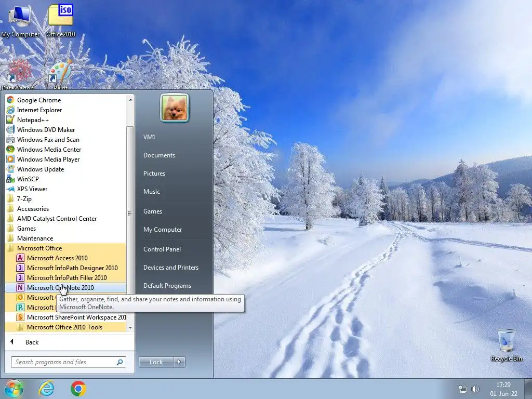Expand the Microsoft Office 2010 Tools folder

coord(65,327)
